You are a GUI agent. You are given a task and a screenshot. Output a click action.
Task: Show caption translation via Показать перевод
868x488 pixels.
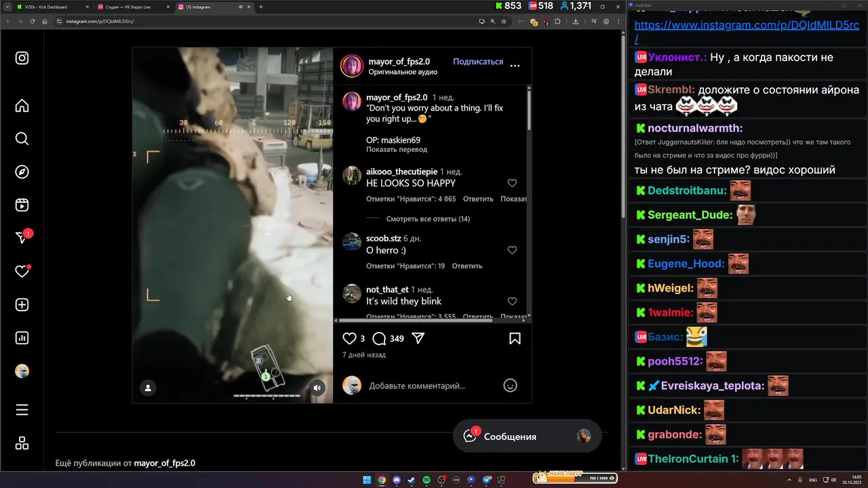[397, 149]
